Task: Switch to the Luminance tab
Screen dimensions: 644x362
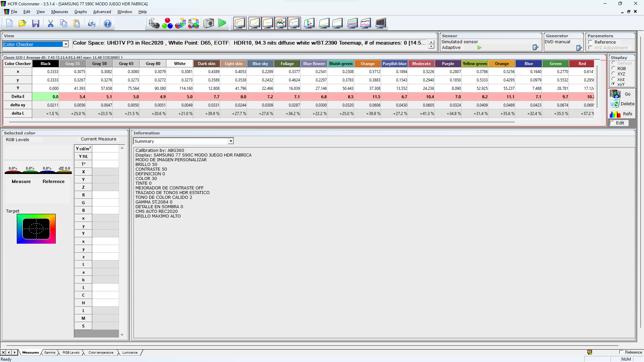Action: tap(130, 353)
